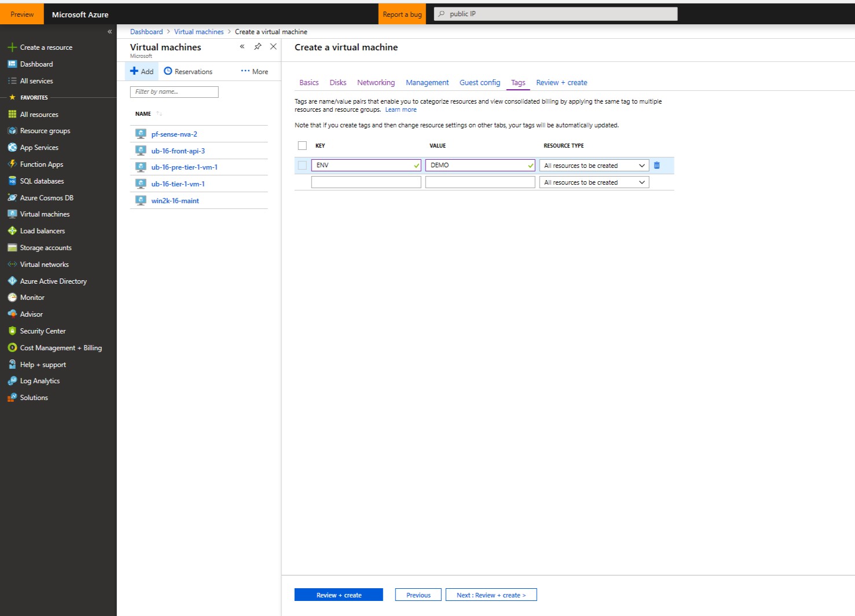Click the Help + support icon
855x616 pixels.
[x=12, y=365]
